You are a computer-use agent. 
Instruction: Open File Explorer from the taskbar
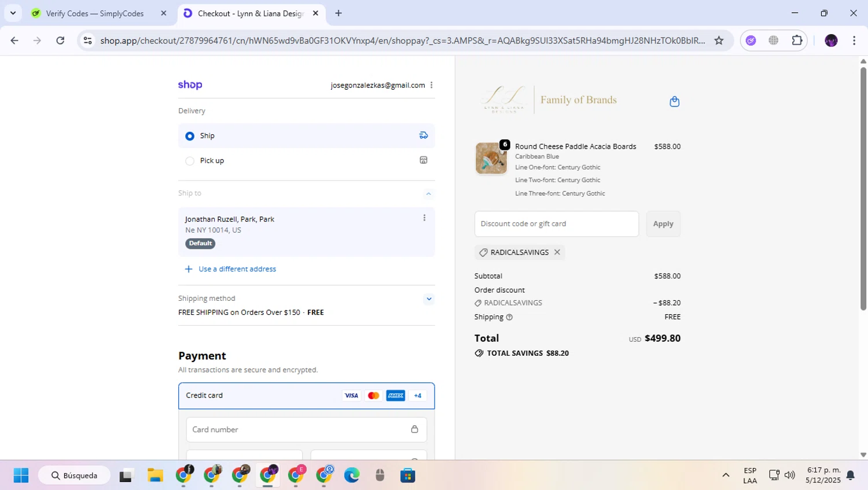pyautogui.click(x=155, y=476)
